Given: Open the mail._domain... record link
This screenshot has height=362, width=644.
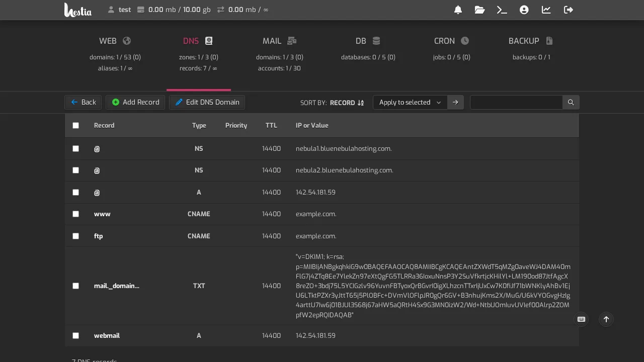Looking at the screenshot, I should tap(117, 286).
